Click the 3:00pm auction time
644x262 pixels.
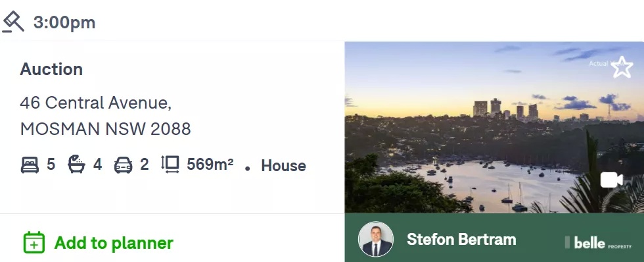pyautogui.click(x=64, y=22)
